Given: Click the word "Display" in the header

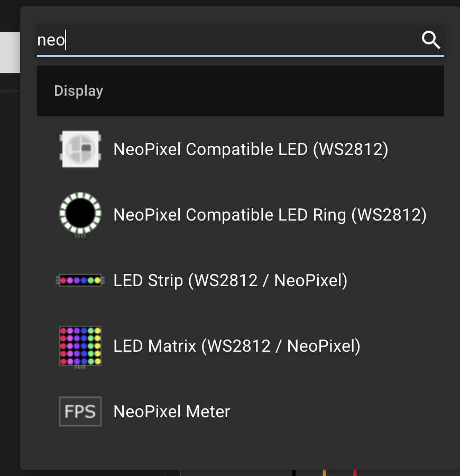Looking at the screenshot, I should [78, 91].
